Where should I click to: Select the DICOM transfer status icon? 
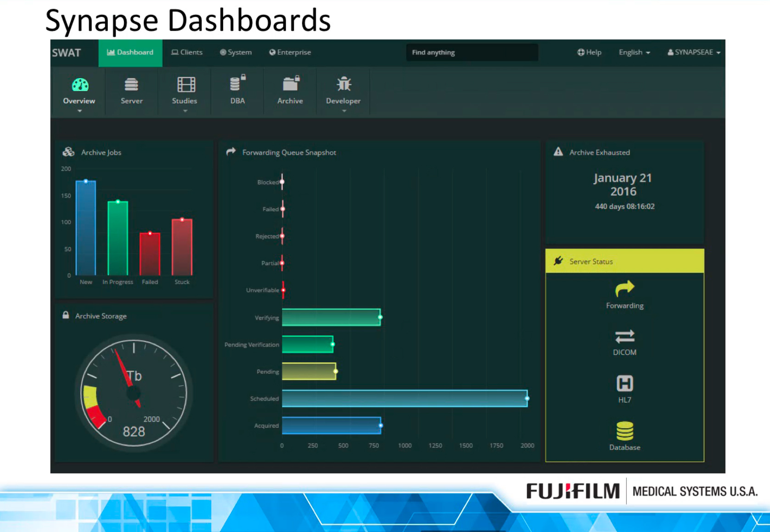tap(624, 336)
